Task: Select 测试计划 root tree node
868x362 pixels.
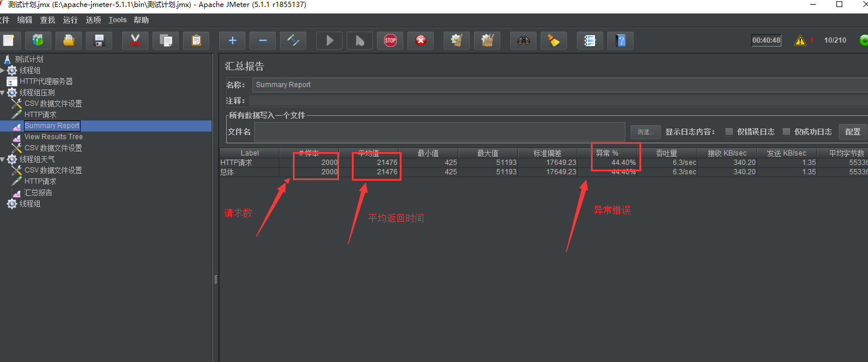Action: [29, 59]
